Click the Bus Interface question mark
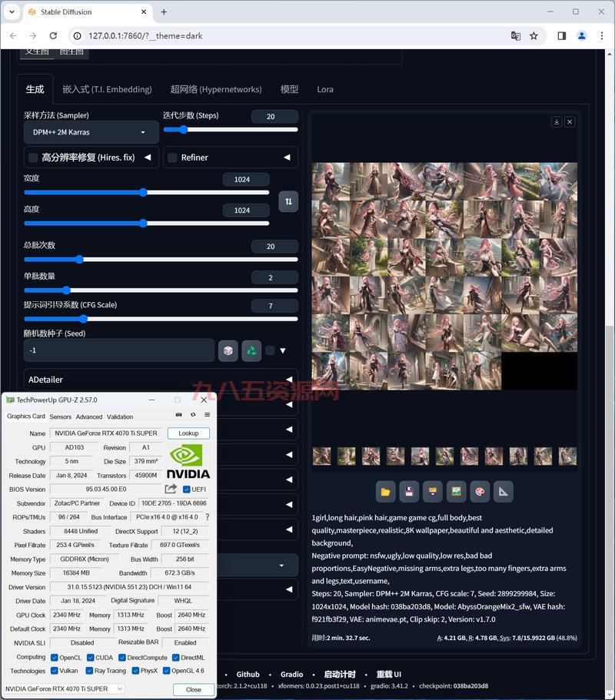The width and height of the screenshot is (615, 700). pyautogui.click(x=208, y=516)
